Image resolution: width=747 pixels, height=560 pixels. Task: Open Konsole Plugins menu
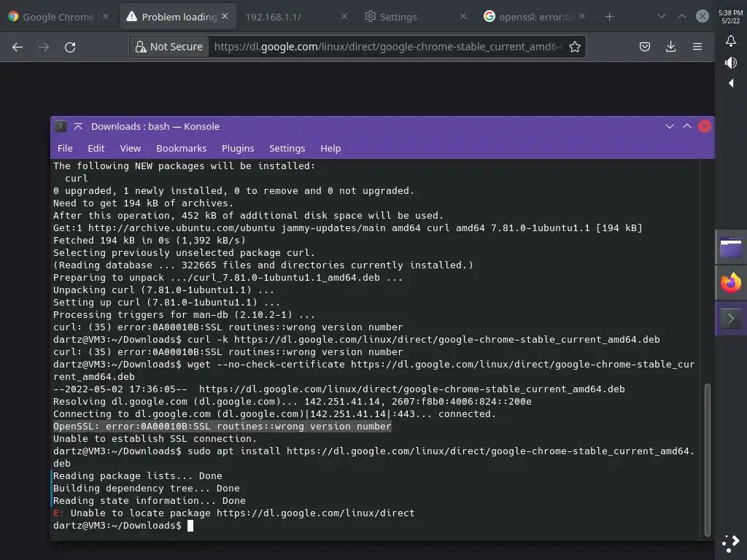click(x=238, y=149)
